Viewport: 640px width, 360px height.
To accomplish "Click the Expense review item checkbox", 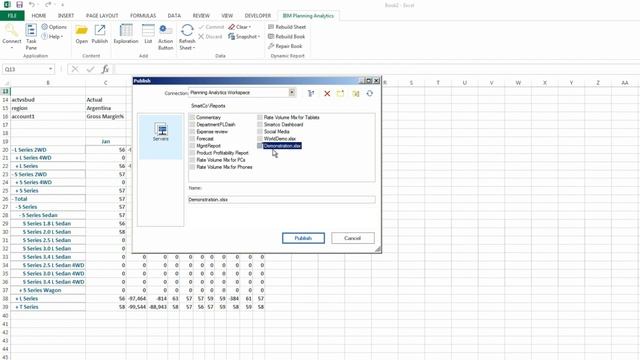I will pos(192,132).
